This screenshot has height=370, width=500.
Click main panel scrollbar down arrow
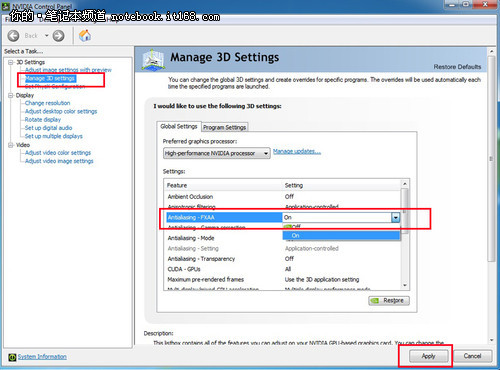click(x=491, y=340)
